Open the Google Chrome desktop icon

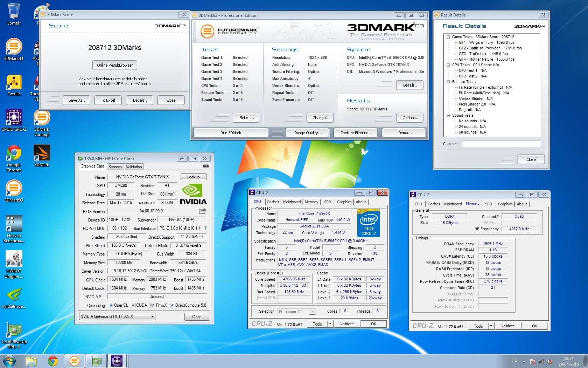pyautogui.click(x=14, y=158)
